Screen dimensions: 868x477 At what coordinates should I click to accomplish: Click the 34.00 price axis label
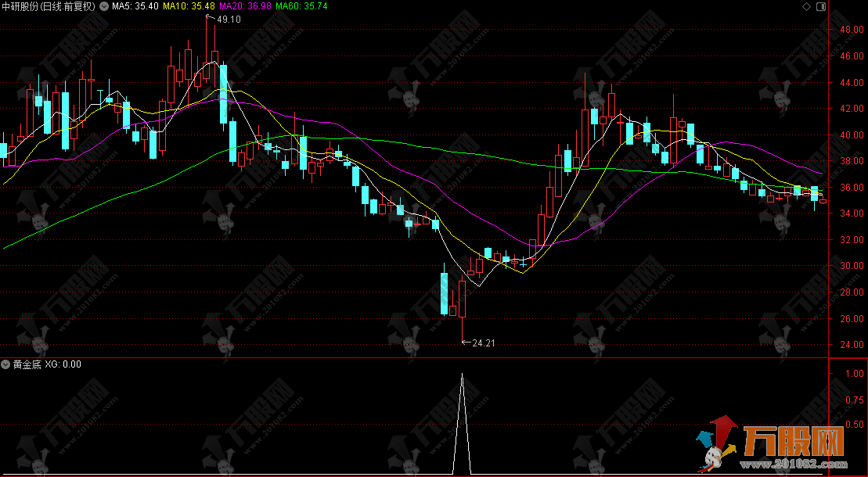coord(852,213)
